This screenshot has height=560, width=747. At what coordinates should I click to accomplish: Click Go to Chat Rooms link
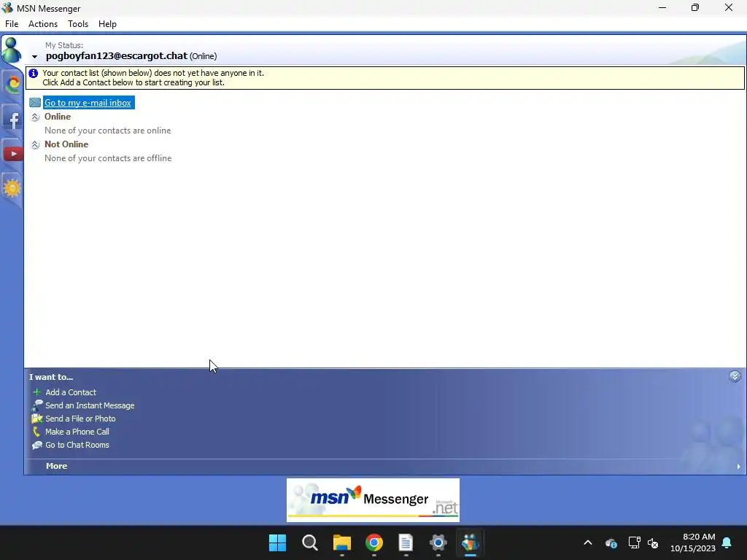click(77, 445)
